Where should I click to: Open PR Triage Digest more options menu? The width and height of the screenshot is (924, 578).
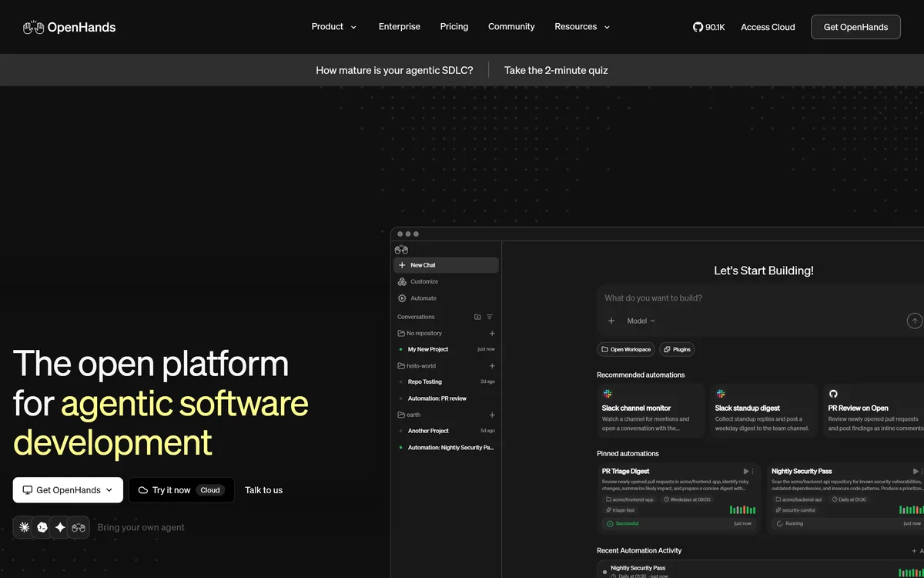(753, 471)
